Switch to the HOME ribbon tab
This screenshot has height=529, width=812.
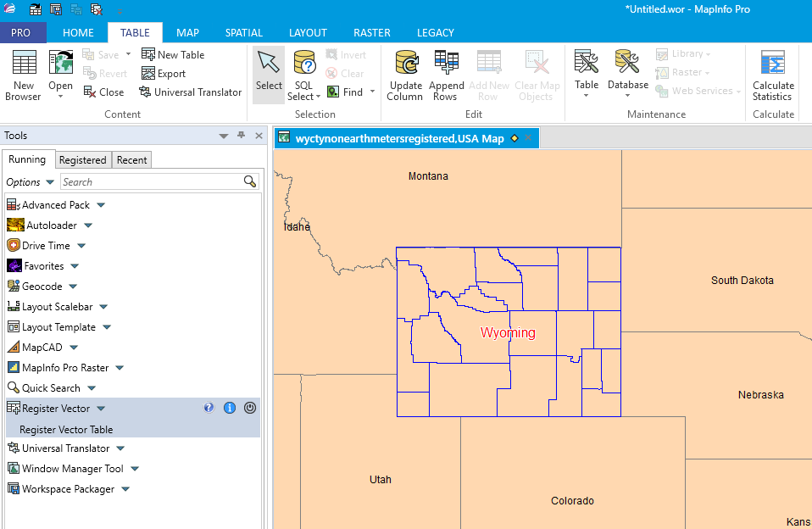click(x=78, y=33)
